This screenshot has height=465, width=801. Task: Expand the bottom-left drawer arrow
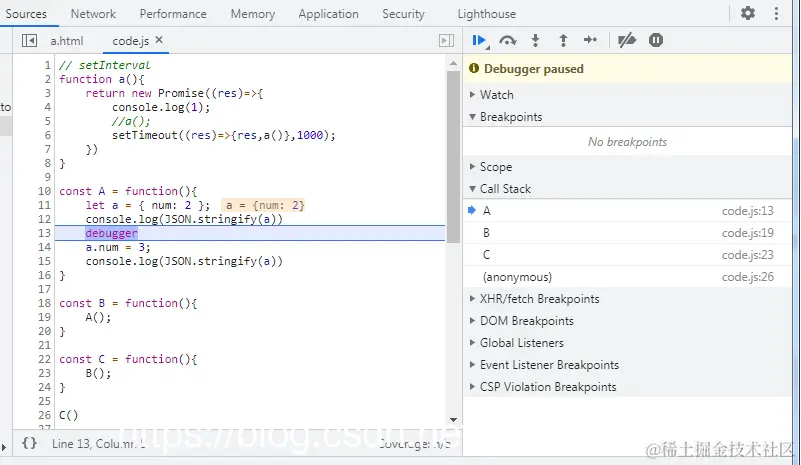coord(4,447)
